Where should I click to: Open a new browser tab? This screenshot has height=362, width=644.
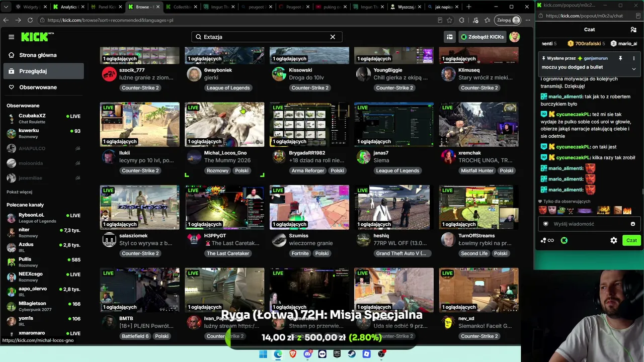pos(469,7)
